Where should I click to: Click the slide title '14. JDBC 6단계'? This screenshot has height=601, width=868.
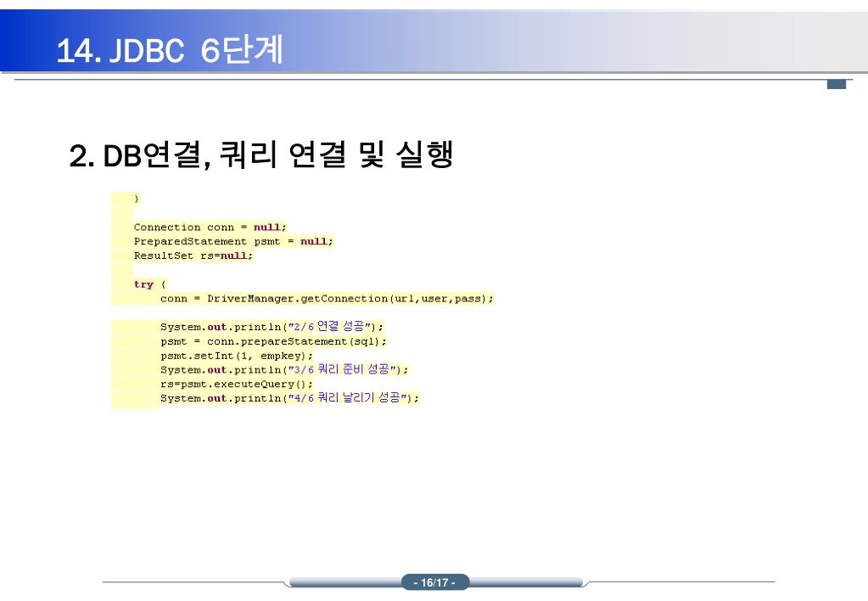click(x=170, y=50)
